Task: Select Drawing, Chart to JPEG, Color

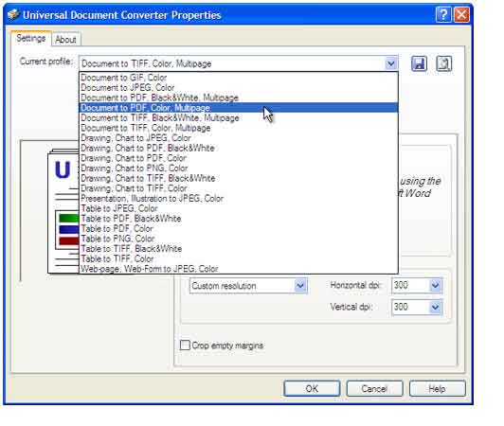Action: (x=239, y=138)
